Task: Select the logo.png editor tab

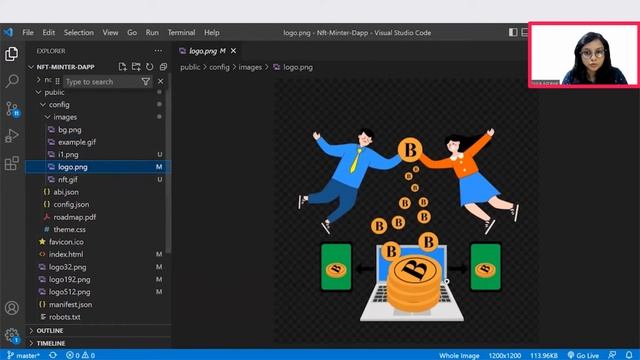Action: (x=207, y=51)
